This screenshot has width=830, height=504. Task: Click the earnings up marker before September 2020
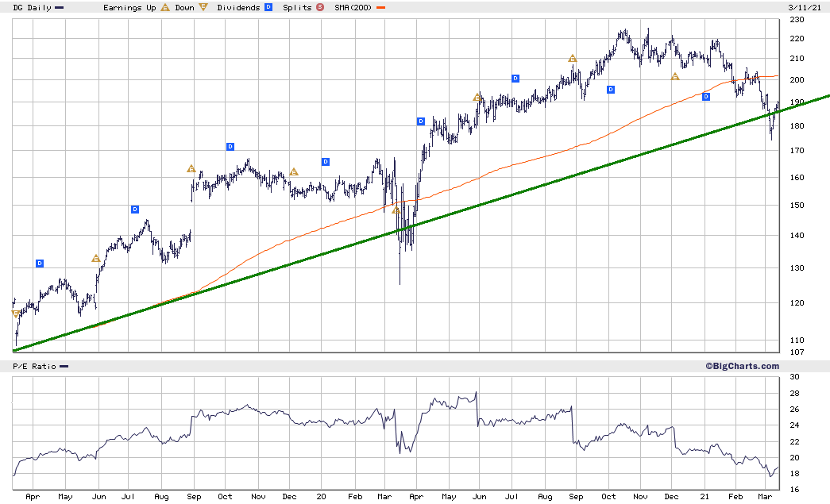[x=572, y=58]
